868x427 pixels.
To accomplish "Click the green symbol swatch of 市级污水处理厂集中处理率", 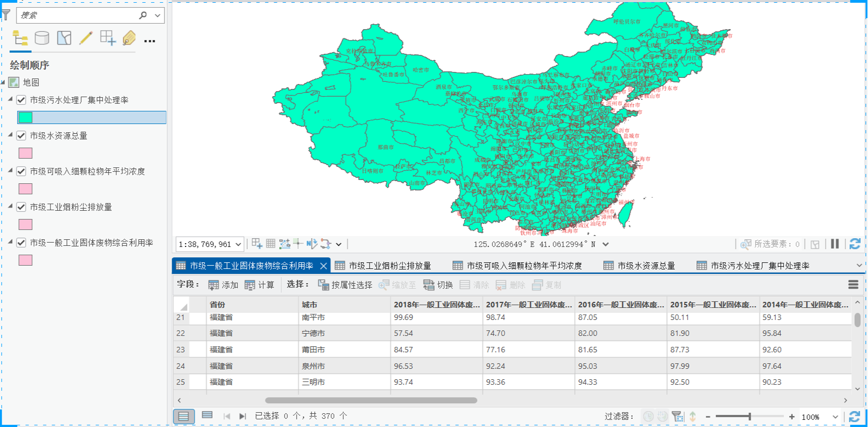I will 25,117.
